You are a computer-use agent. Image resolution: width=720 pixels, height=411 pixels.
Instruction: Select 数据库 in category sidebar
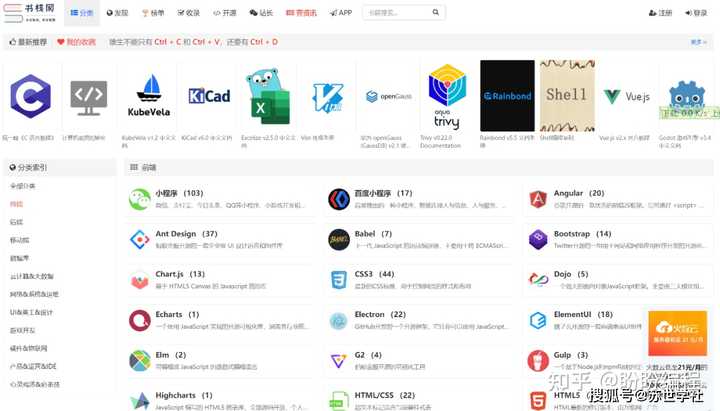click(x=20, y=258)
